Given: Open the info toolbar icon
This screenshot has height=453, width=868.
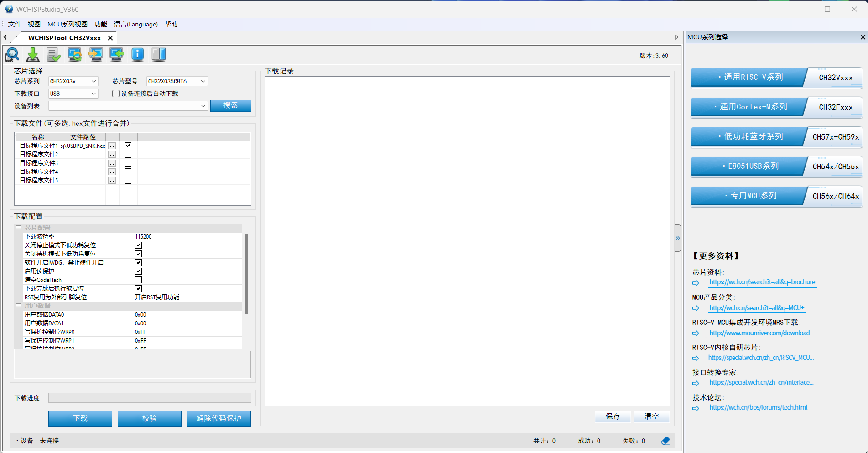Looking at the screenshot, I should (137, 55).
